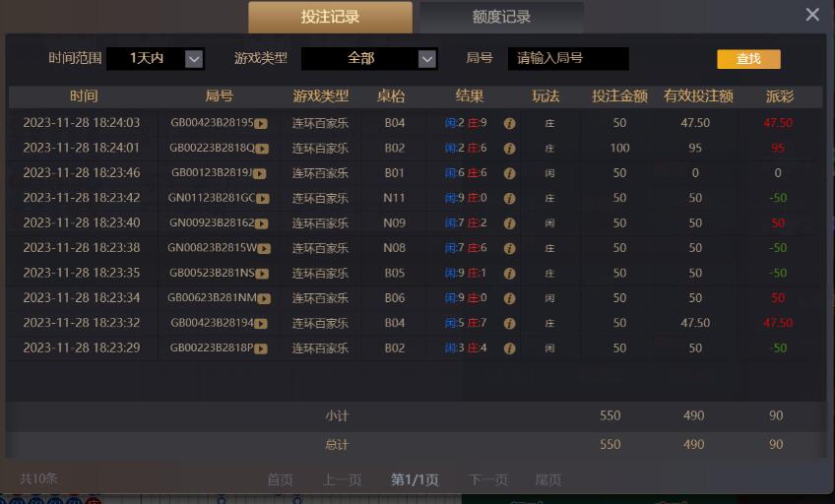835x504 pixels.
Task: Play video for round GB00523B281NS
Action: (262, 274)
